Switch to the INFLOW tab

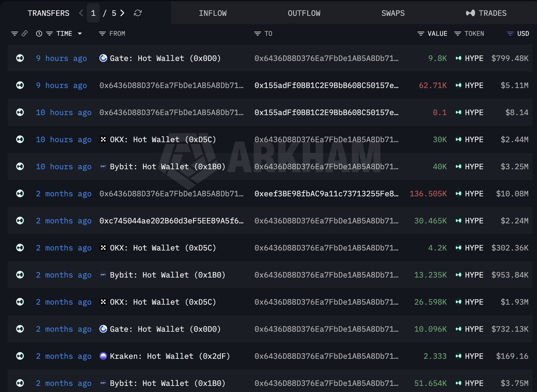[213, 13]
